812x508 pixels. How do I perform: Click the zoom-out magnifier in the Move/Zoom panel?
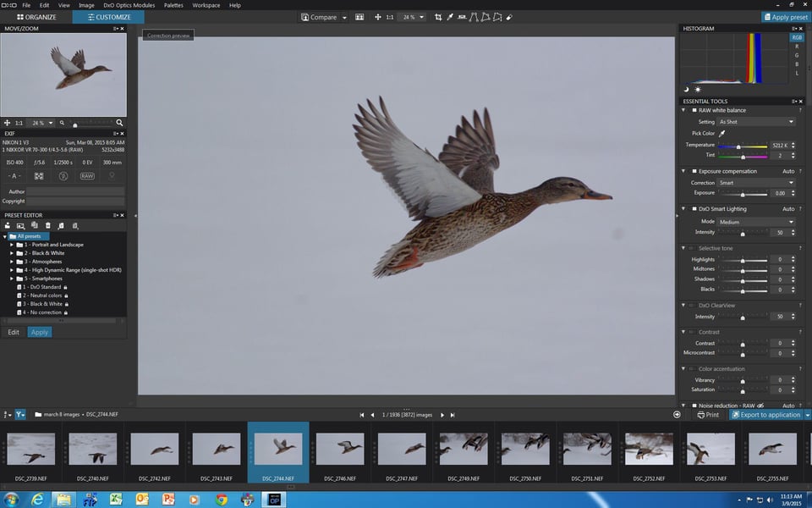click(62, 123)
